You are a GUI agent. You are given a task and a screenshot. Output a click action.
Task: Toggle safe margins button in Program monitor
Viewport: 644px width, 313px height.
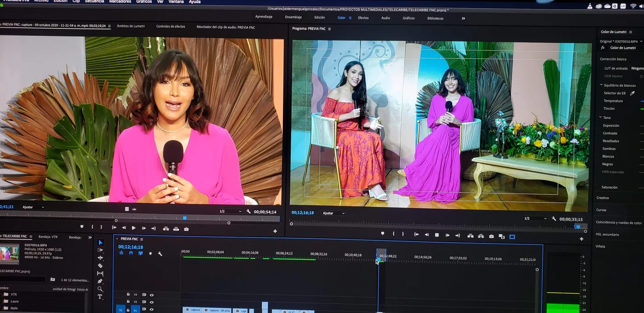pos(512,237)
